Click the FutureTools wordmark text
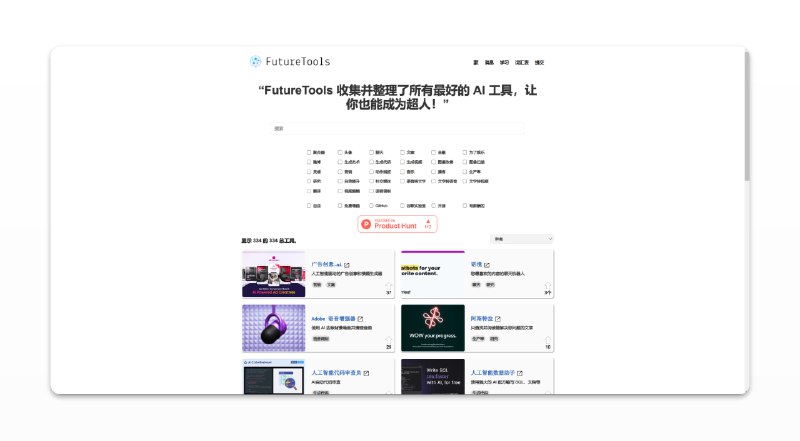 coord(297,62)
